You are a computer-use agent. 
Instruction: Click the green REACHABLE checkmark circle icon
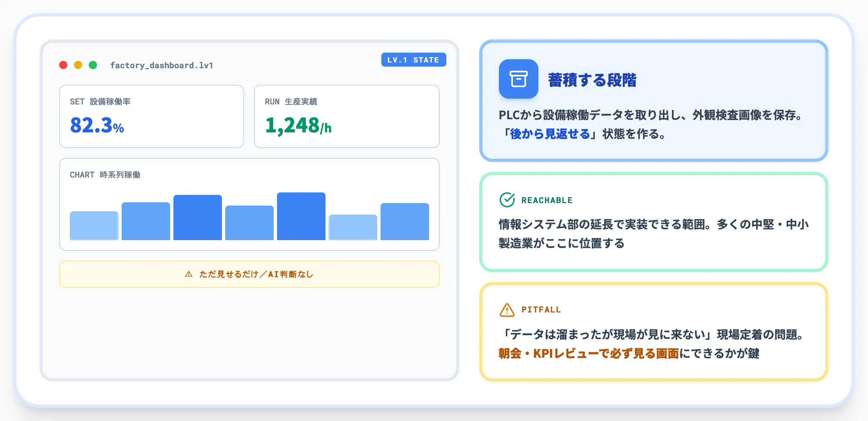pyautogui.click(x=507, y=200)
